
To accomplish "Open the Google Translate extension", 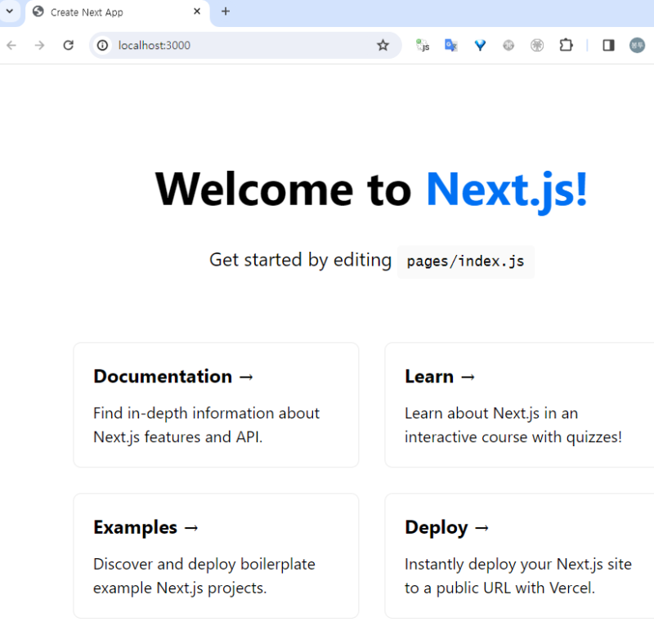I will pos(451,45).
